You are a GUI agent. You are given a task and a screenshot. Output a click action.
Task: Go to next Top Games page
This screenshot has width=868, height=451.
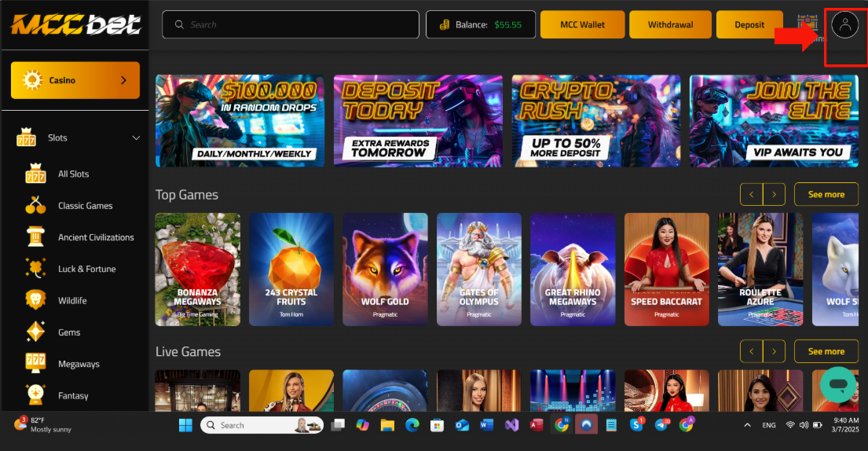tap(774, 194)
